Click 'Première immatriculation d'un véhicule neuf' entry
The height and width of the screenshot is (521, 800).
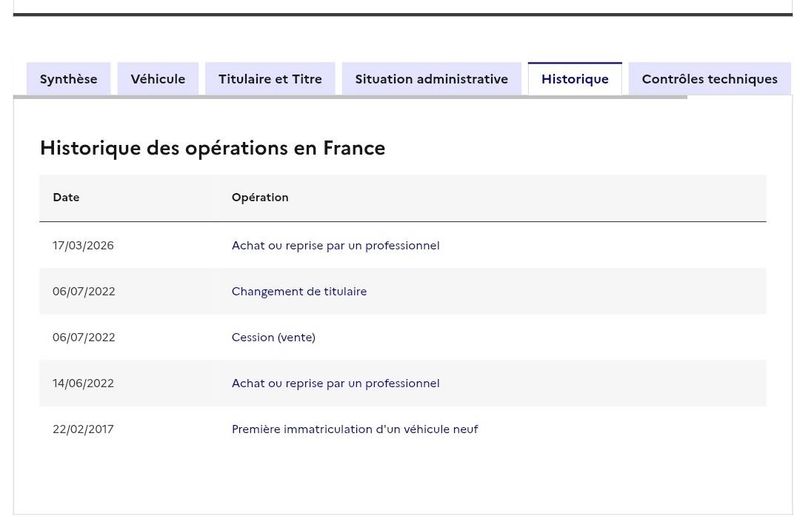pyautogui.click(x=355, y=429)
